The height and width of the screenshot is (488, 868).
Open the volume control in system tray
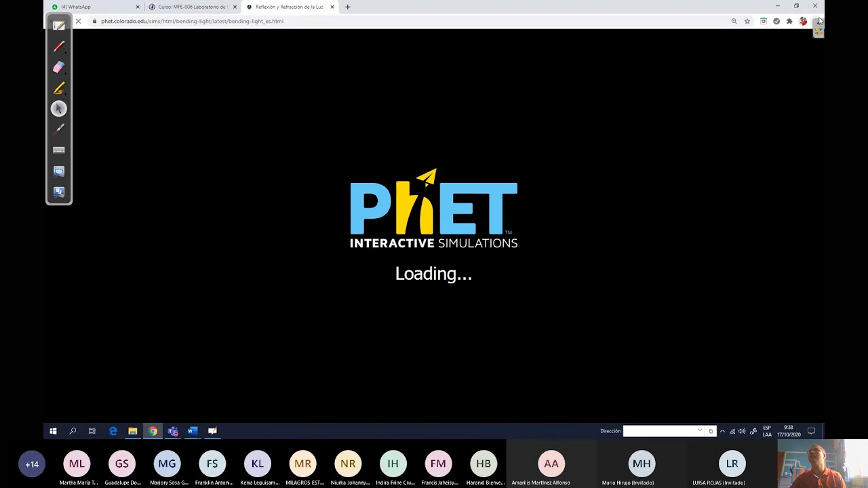pos(742,431)
